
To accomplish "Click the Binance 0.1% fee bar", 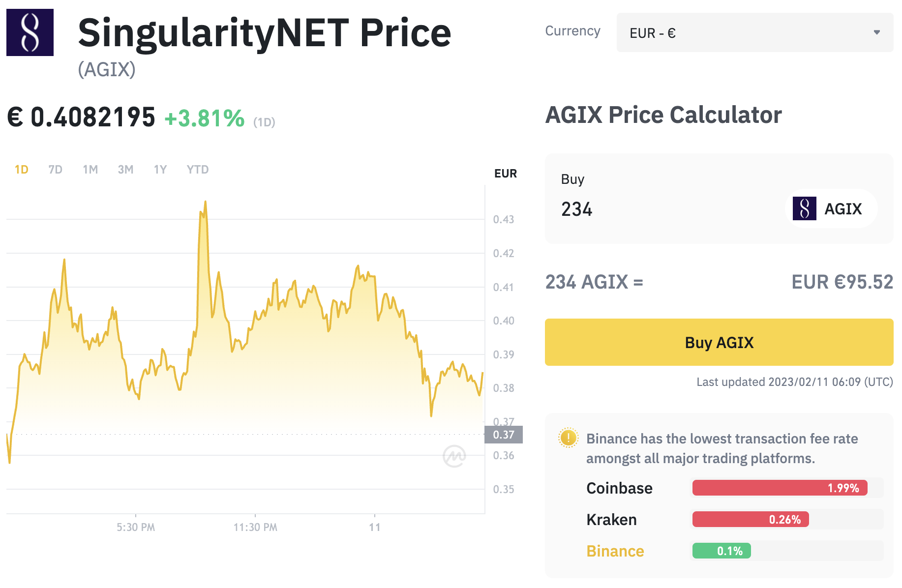I will tap(722, 551).
